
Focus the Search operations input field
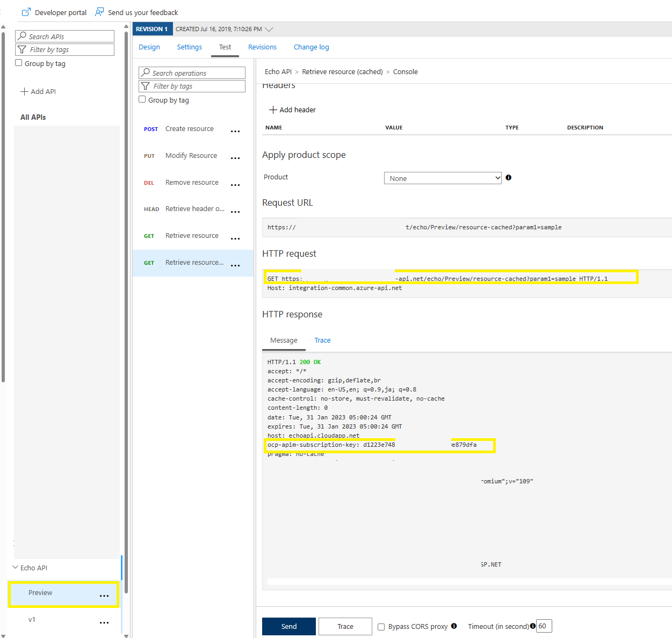(192, 73)
